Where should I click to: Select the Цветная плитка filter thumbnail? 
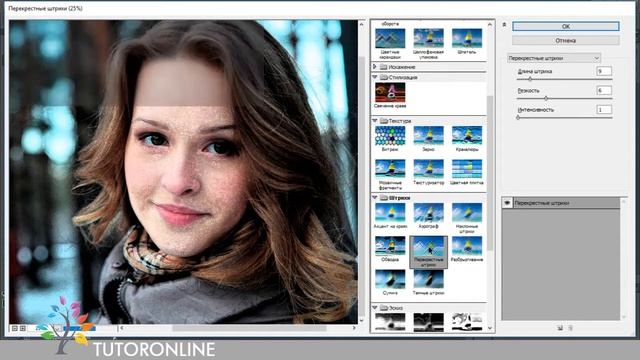coord(467,169)
